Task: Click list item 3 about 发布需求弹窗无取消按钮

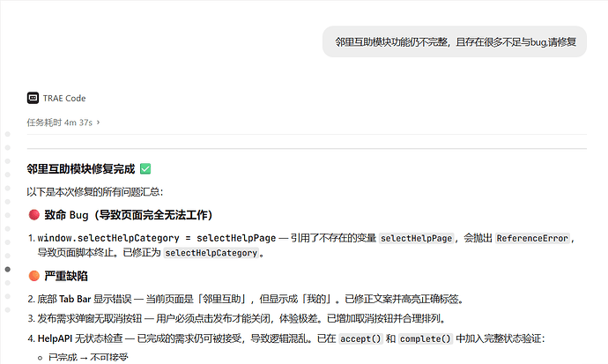Action: coord(237,319)
